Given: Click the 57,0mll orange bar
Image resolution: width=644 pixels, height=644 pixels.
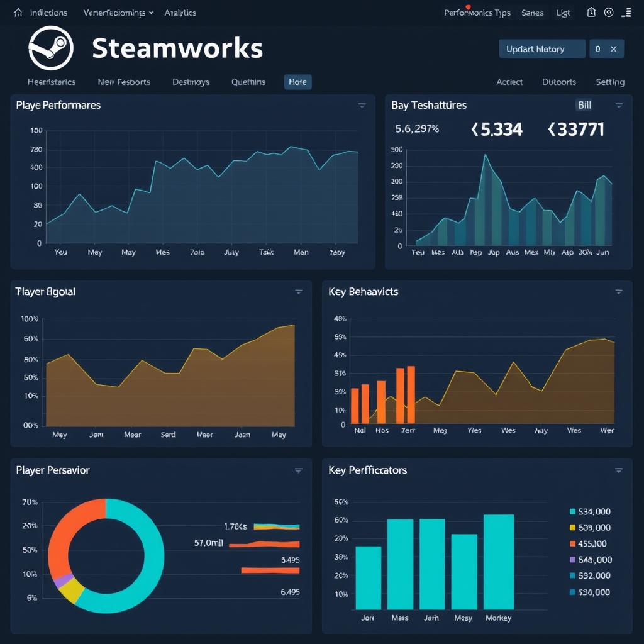Looking at the screenshot, I should coord(264,545).
